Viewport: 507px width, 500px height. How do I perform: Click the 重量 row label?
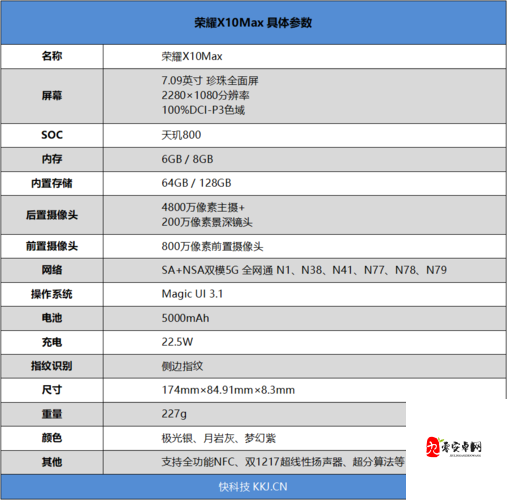[x=52, y=414]
